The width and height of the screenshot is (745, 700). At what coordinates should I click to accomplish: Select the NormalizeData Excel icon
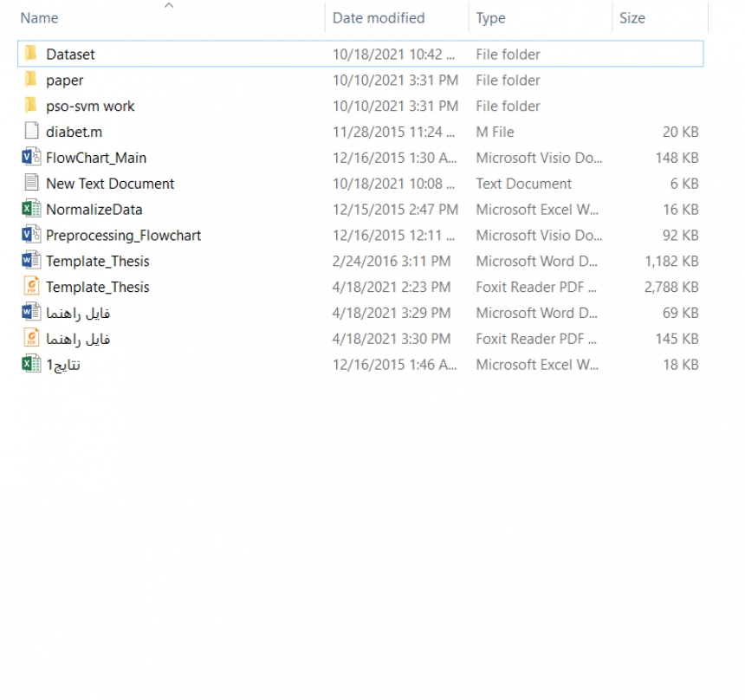(31, 209)
